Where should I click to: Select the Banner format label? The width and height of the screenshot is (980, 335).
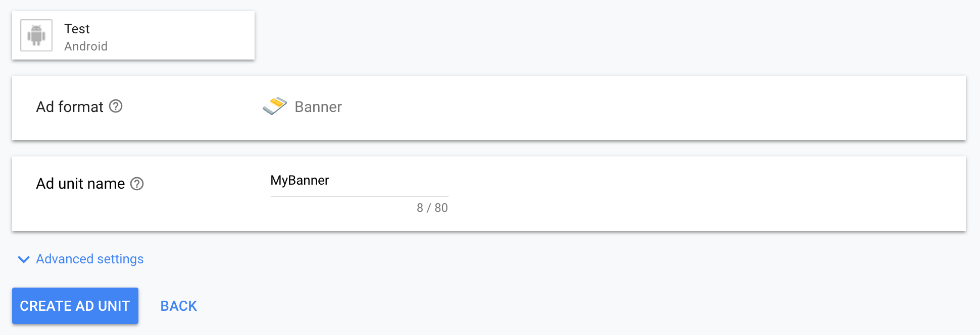point(318,107)
